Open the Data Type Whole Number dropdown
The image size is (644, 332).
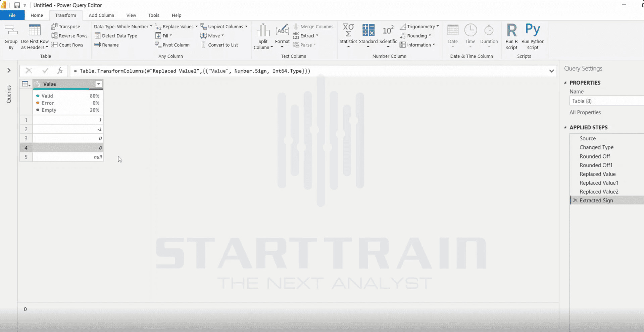(x=123, y=27)
